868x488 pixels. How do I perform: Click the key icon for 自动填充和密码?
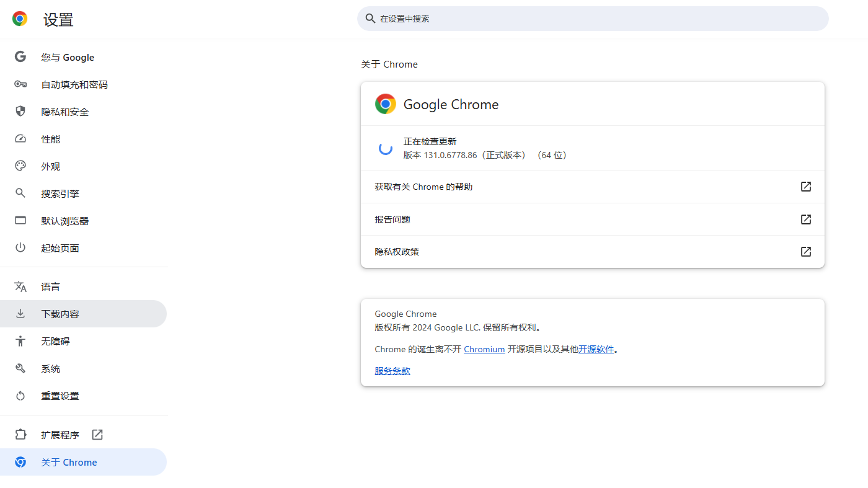(20, 84)
